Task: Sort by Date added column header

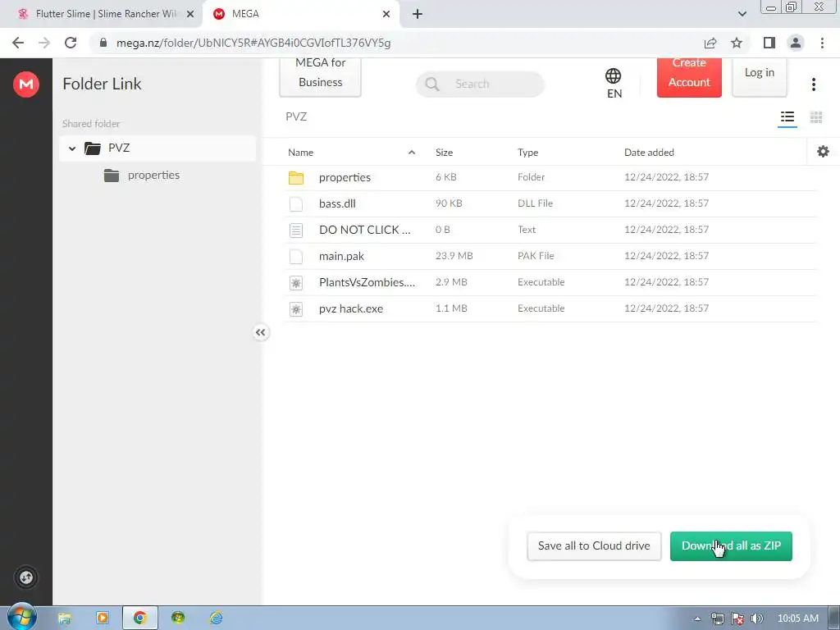Action: 649,152
